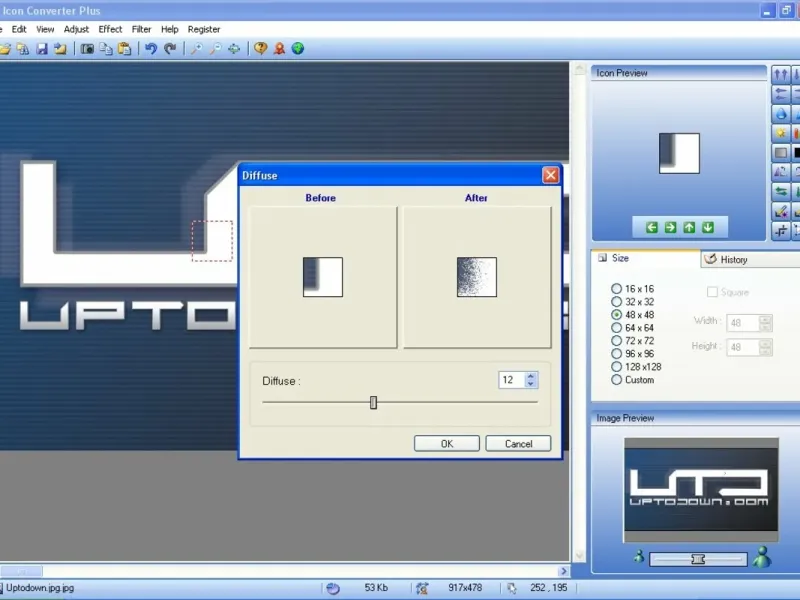Open the Filter menu
This screenshot has width=800, height=600.
pyautogui.click(x=141, y=30)
